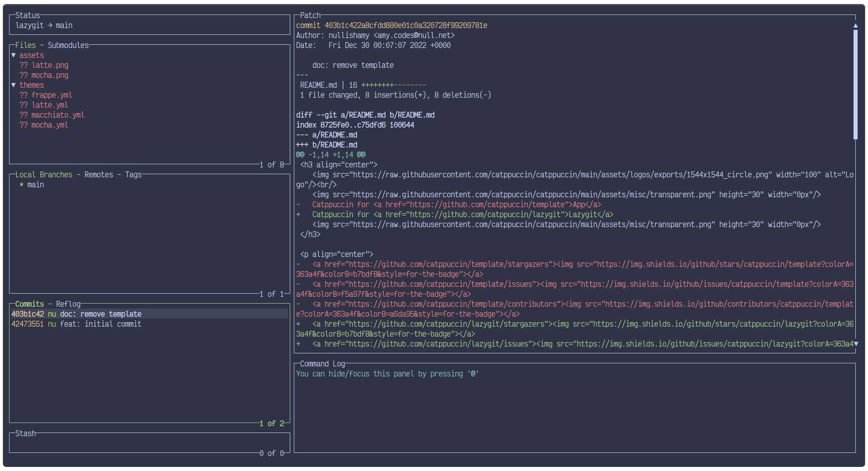Select commit 42473551 feat: initial commit
868x471 pixels.
[149, 324]
